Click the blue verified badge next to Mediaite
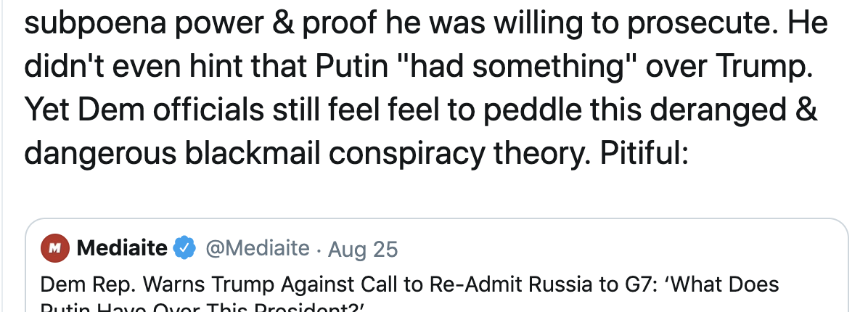Image resolution: width=868 pixels, height=312 pixels. click(185, 248)
